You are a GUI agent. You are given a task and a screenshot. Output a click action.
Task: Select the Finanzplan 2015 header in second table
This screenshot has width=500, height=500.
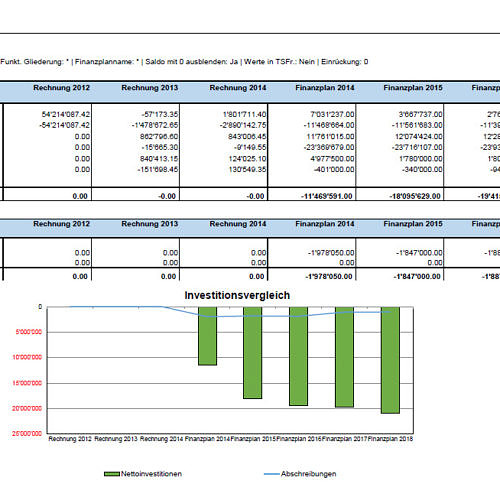tap(413, 224)
